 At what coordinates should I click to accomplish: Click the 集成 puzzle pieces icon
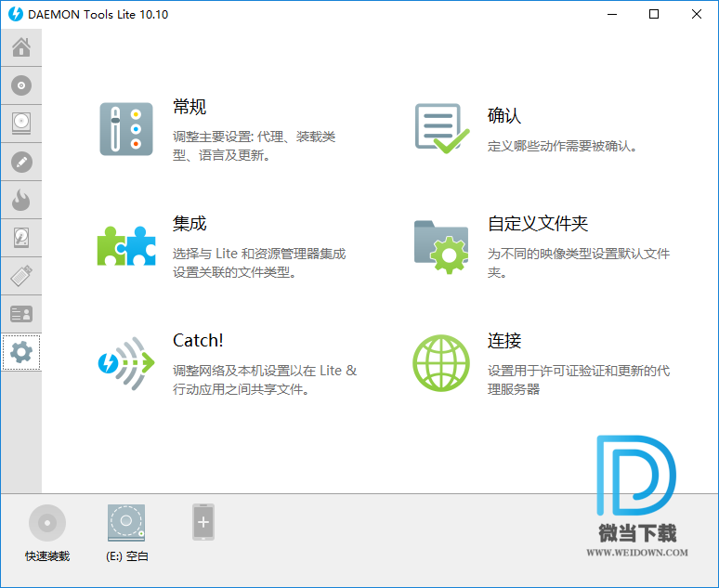[126, 246]
